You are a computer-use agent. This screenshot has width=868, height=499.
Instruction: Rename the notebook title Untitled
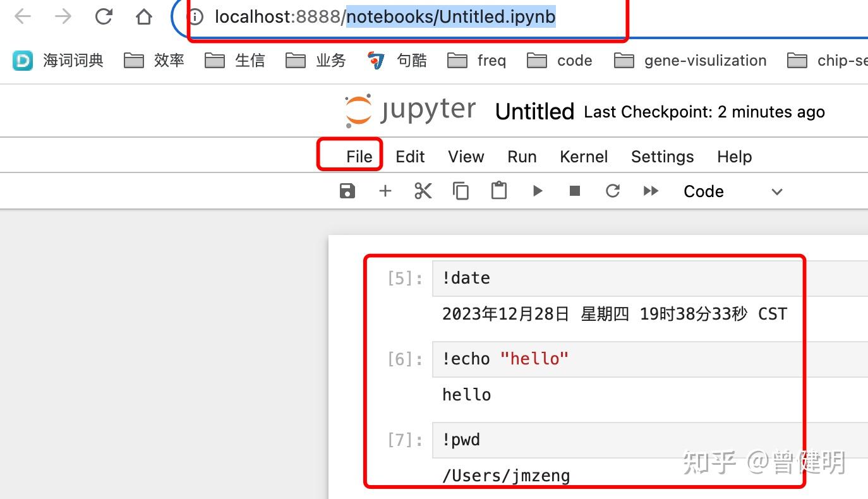pyautogui.click(x=534, y=112)
